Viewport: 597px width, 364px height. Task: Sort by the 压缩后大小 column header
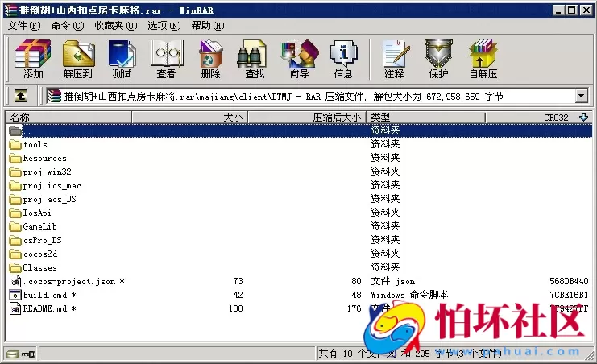point(307,118)
